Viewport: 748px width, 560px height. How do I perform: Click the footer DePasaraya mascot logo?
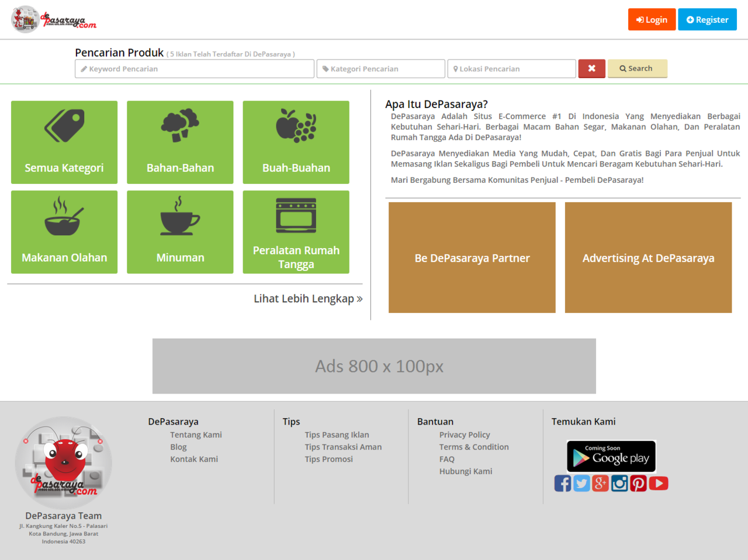tap(64, 462)
